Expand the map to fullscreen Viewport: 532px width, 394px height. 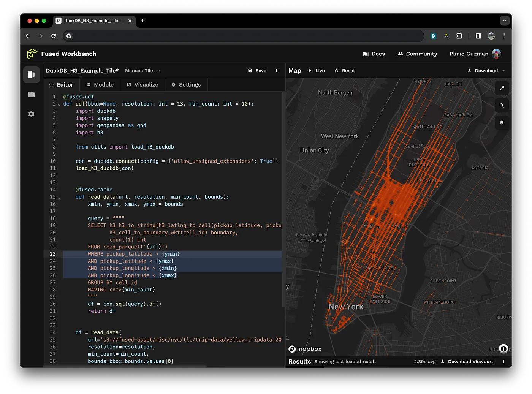click(502, 88)
